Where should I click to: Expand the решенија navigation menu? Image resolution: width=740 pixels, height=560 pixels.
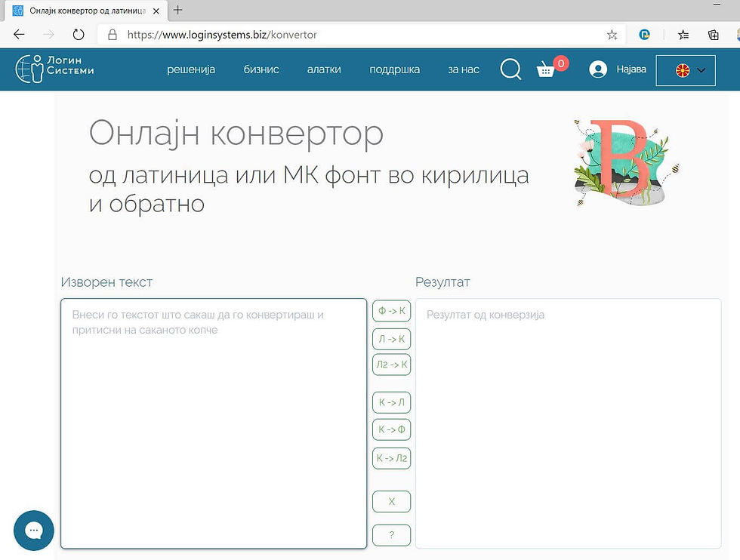point(190,69)
